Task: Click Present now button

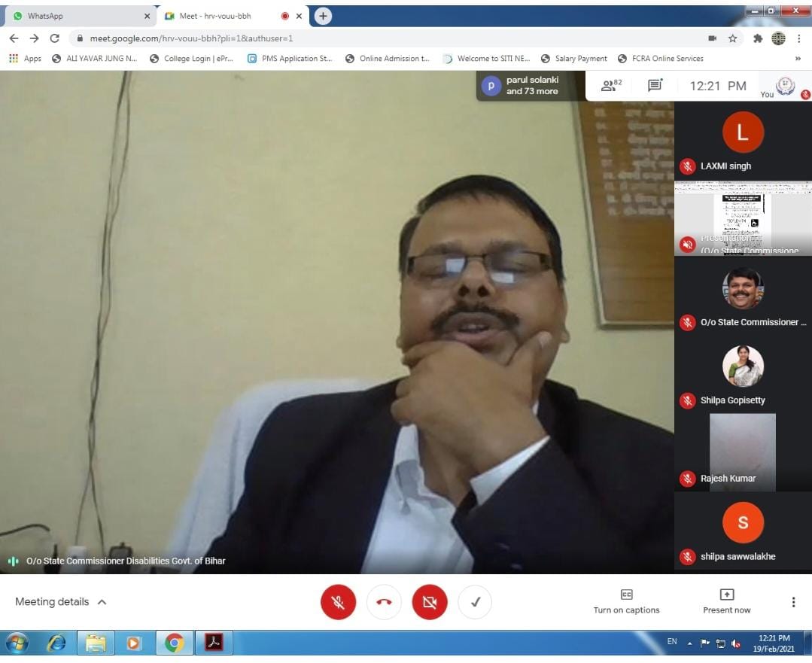Action: point(726,601)
